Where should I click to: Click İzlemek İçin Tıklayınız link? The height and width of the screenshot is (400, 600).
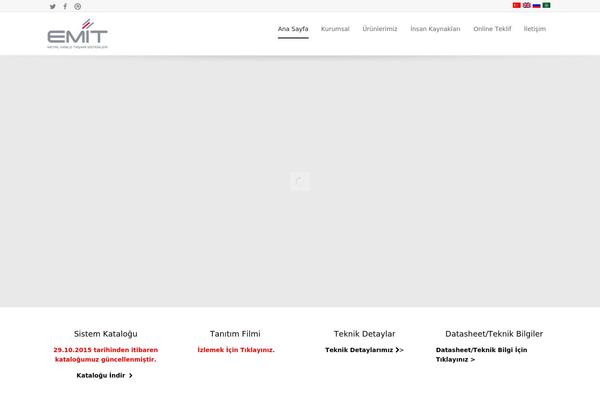point(236,350)
